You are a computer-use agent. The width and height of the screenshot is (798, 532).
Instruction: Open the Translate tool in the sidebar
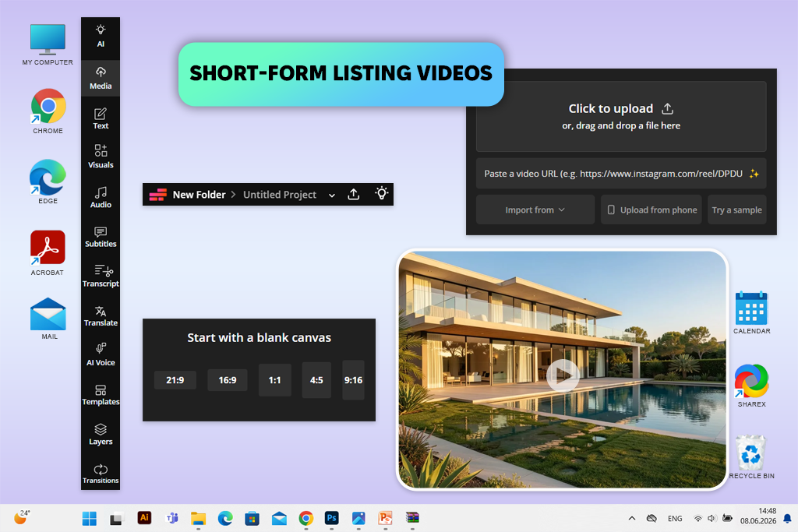point(101,315)
